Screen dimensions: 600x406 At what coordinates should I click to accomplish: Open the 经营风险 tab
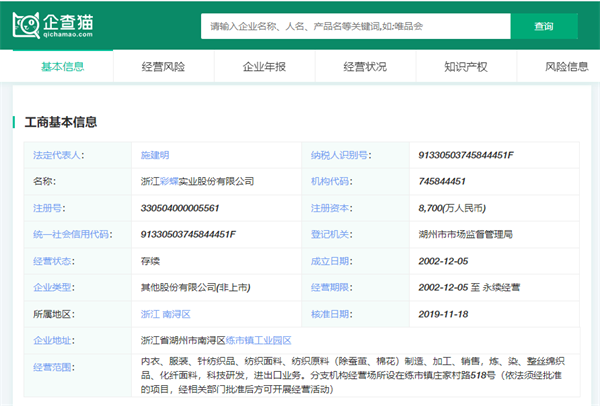[163, 67]
